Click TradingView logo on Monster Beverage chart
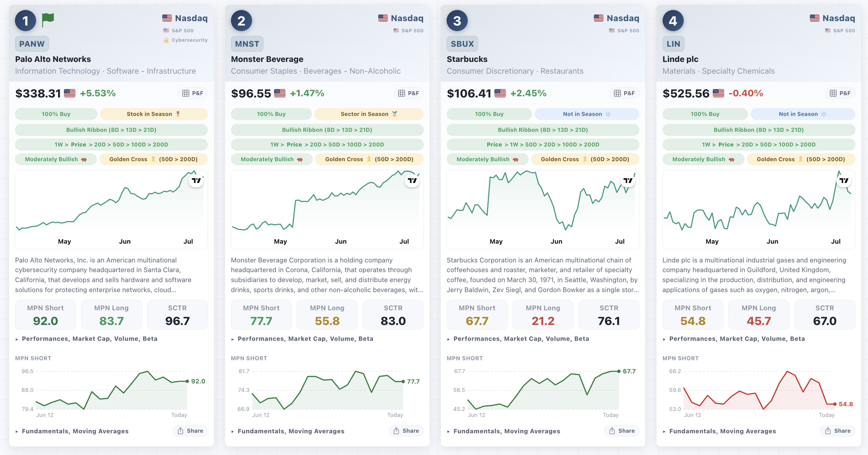 [x=412, y=181]
